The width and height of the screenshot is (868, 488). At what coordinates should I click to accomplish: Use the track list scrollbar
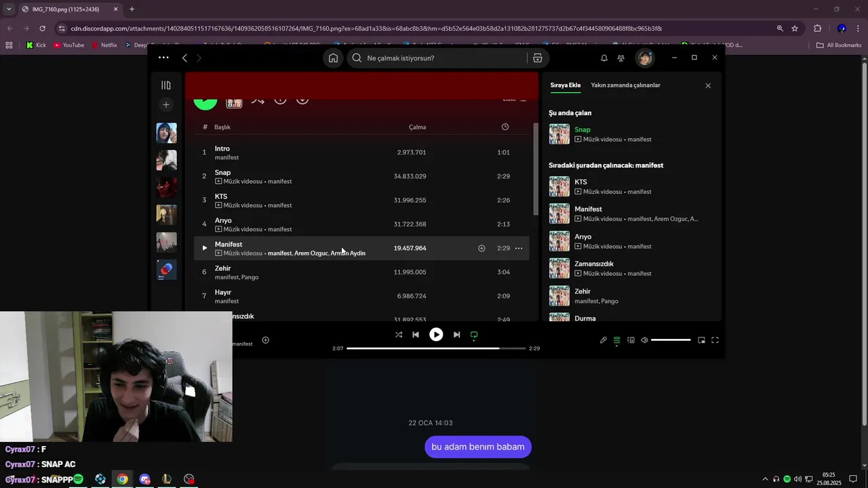point(536,169)
